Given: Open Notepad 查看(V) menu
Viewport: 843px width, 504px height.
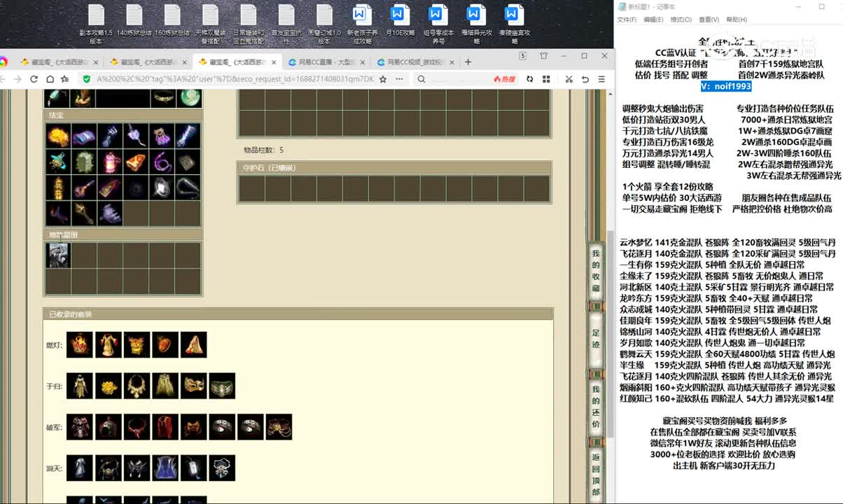Looking at the screenshot, I should [709, 20].
